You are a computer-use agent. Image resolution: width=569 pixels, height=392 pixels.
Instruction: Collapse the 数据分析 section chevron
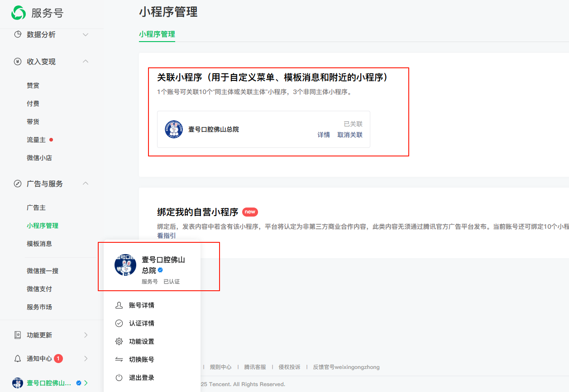click(x=86, y=34)
